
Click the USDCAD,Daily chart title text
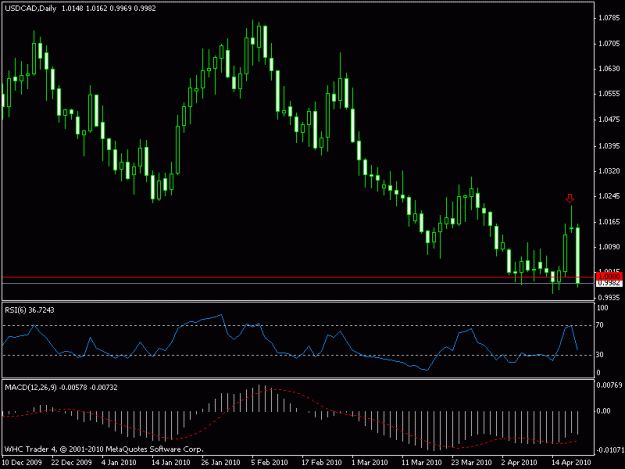pos(30,8)
